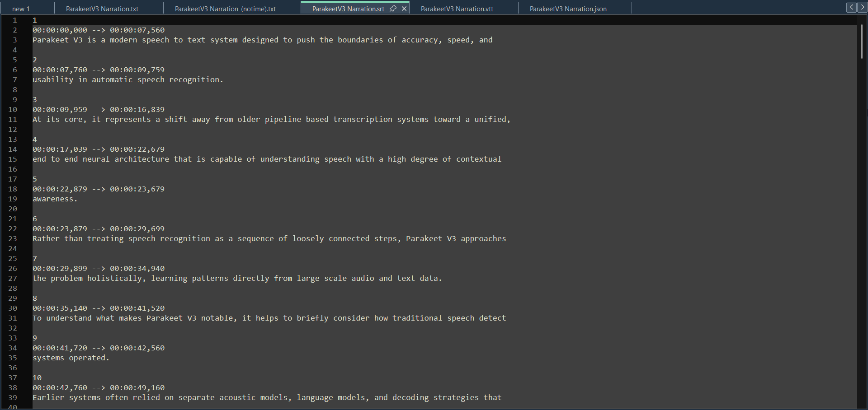Click the line starting 'Earlier systems often relied'
868x410 pixels.
(267, 398)
